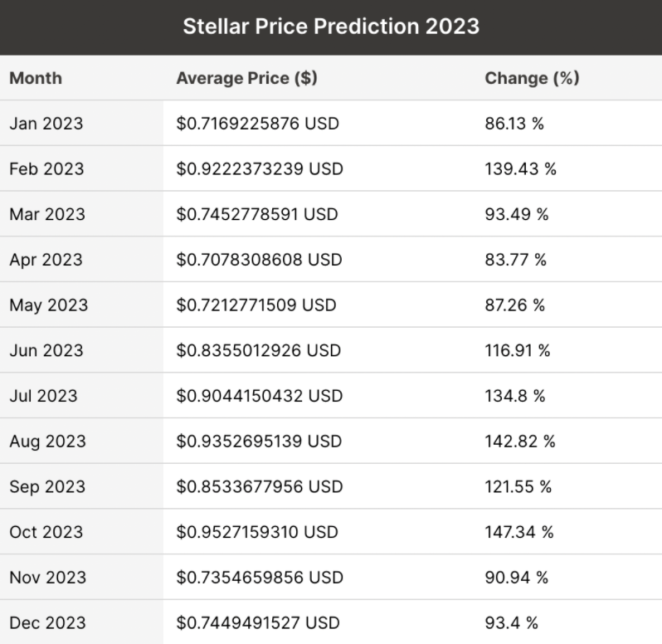This screenshot has height=644, width=662.
Task: Click the 121.55 % change cell
Action: coord(518,486)
